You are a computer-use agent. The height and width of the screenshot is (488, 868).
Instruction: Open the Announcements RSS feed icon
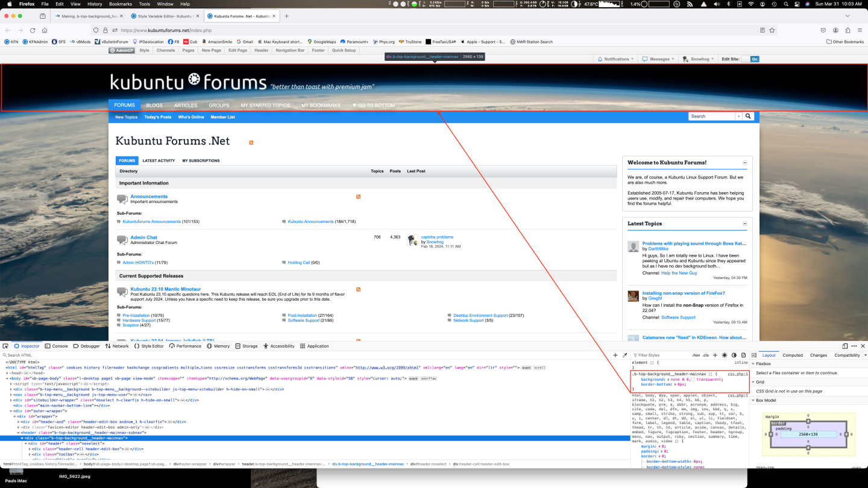[359, 196]
